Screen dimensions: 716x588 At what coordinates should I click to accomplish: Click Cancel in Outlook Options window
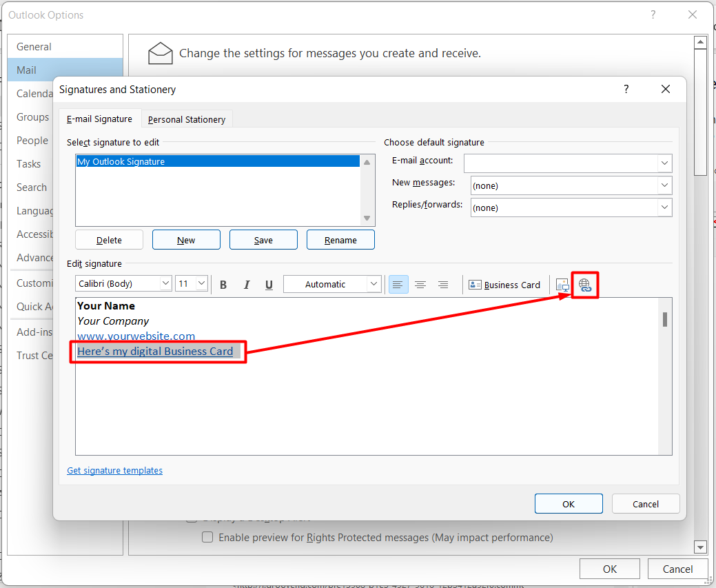[x=677, y=569]
